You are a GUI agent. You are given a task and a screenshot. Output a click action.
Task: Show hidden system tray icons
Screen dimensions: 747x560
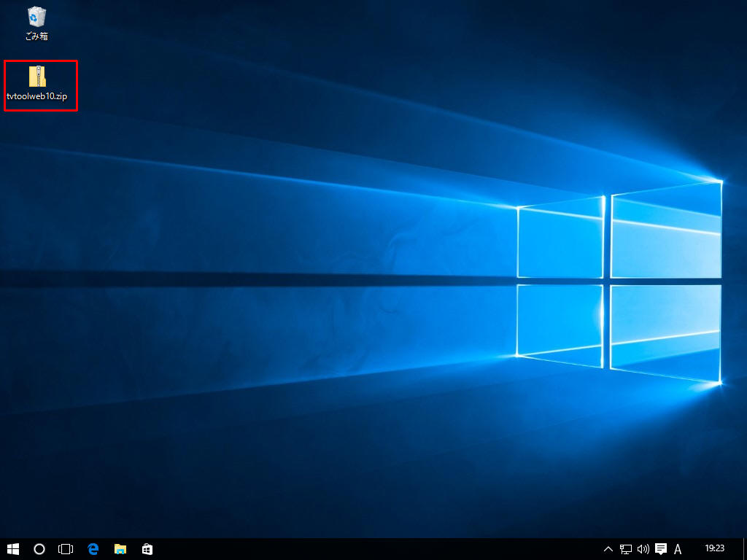point(608,549)
